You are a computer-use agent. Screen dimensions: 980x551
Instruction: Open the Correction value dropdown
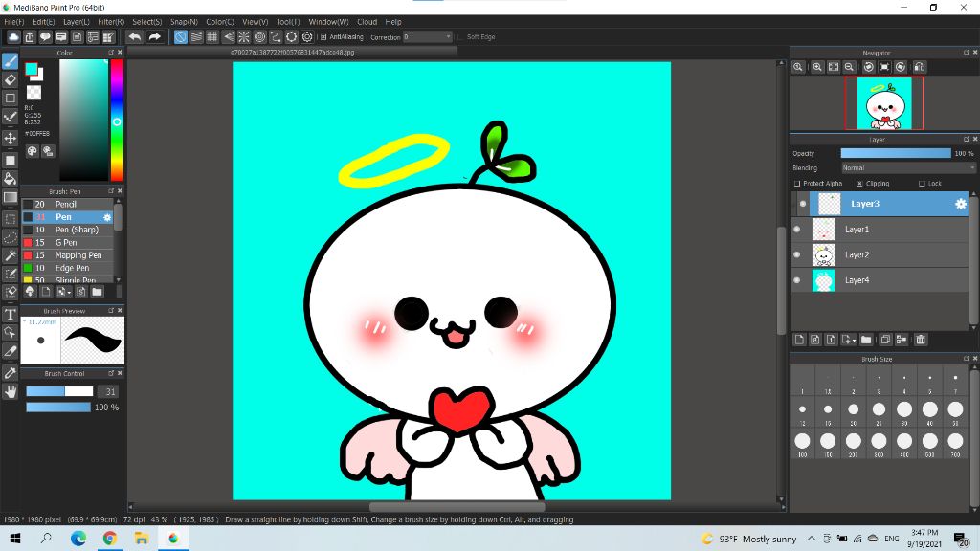coord(427,37)
